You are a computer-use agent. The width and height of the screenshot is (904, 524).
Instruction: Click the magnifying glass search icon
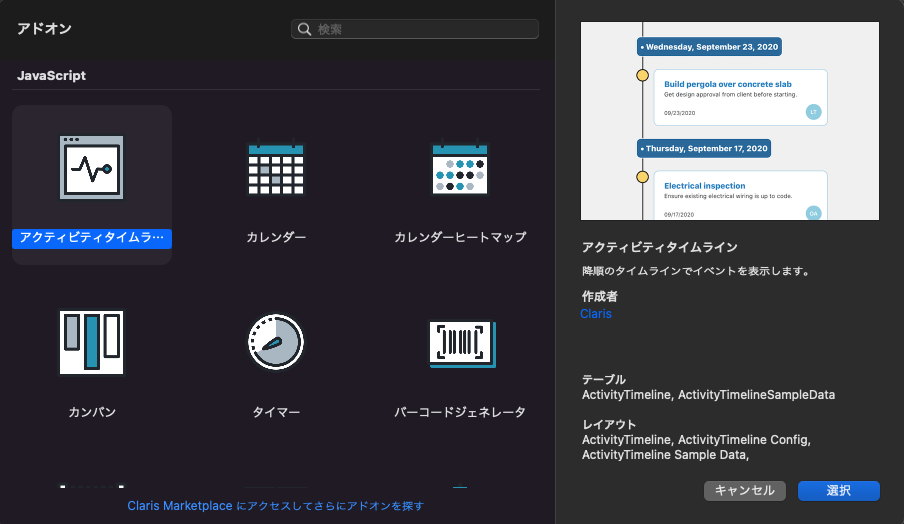(x=305, y=30)
